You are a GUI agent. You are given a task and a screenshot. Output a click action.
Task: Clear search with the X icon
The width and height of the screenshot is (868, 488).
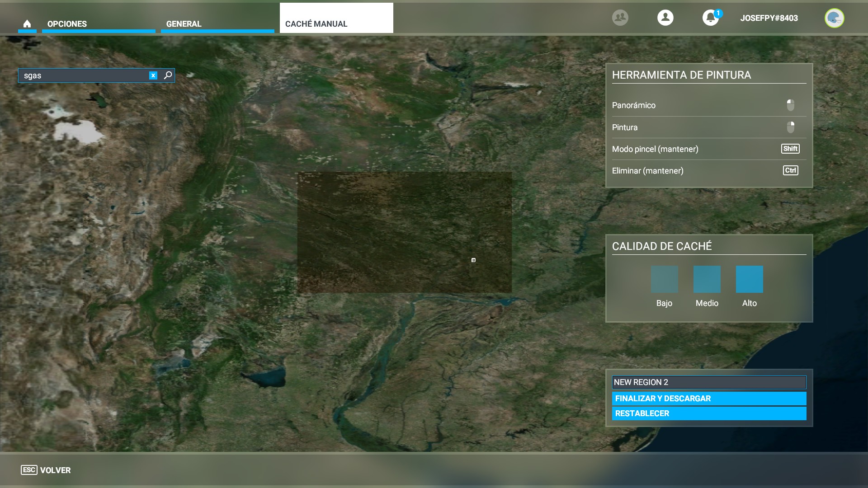coord(153,75)
